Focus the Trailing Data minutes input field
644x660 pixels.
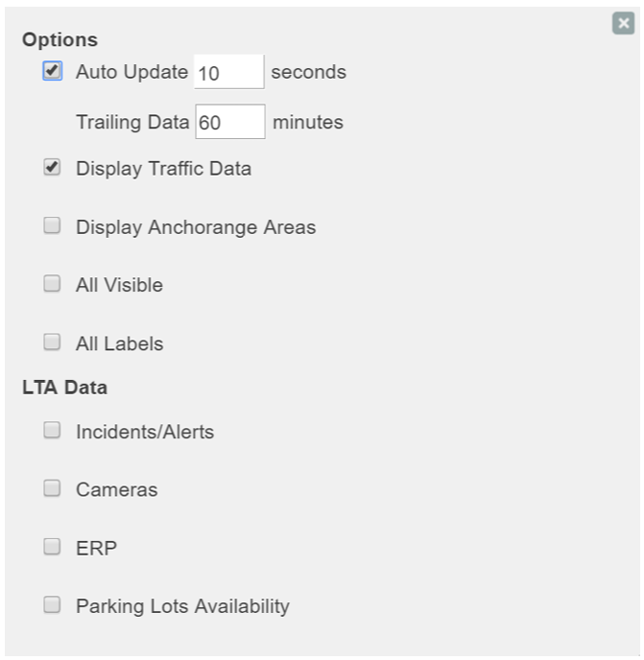click(230, 122)
